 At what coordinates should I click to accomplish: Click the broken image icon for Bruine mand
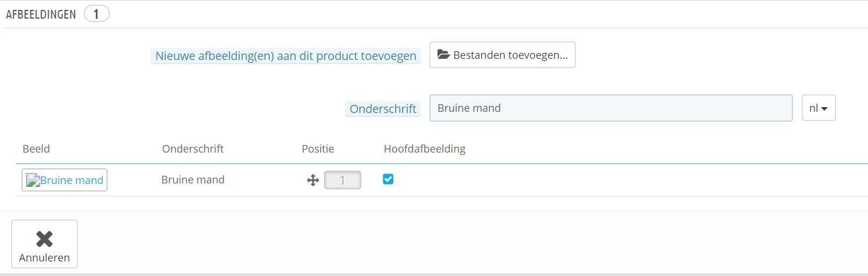[x=33, y=180]
